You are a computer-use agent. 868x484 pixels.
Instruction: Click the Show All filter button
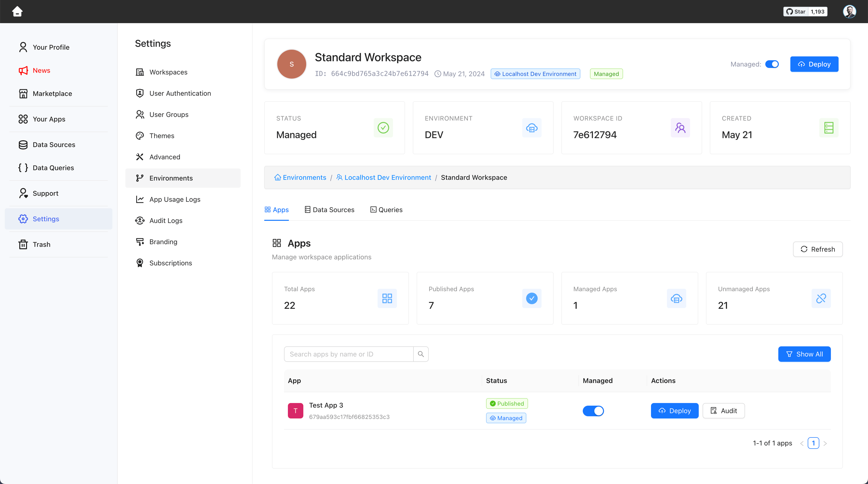(804, 354)
